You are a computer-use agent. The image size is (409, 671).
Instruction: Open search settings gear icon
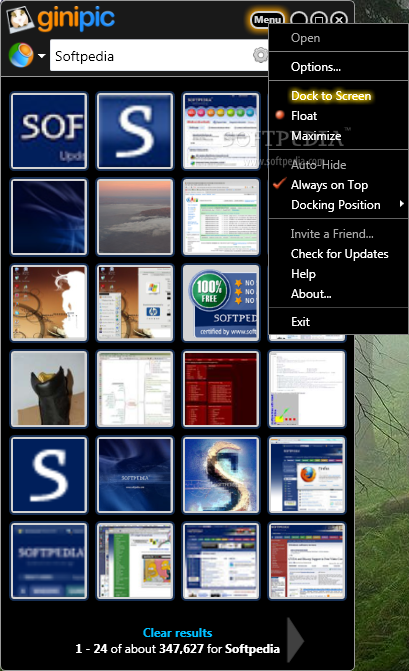(261, 55)
